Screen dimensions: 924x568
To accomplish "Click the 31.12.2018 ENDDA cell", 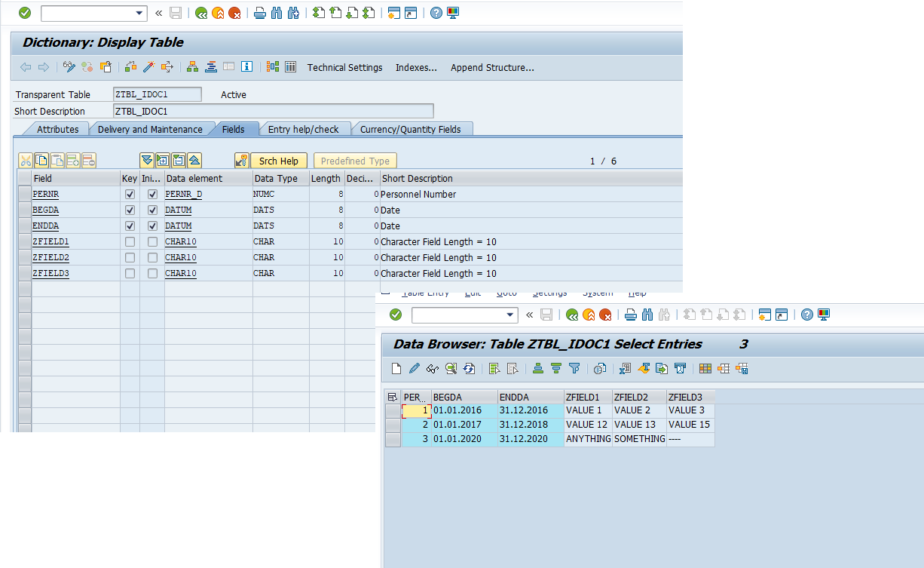I will 531,425.
